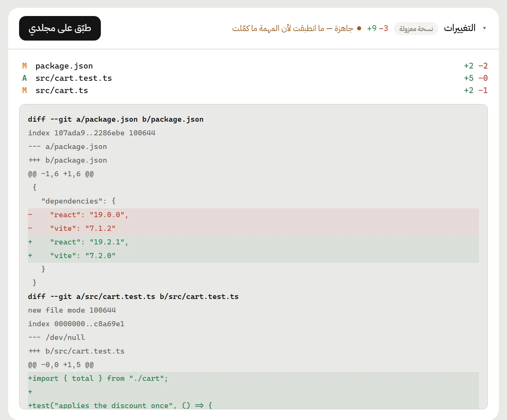Click the 'نسخة معزولة' badge
Image resolution: width=507 pixels, height=420 pixels.
416,29
